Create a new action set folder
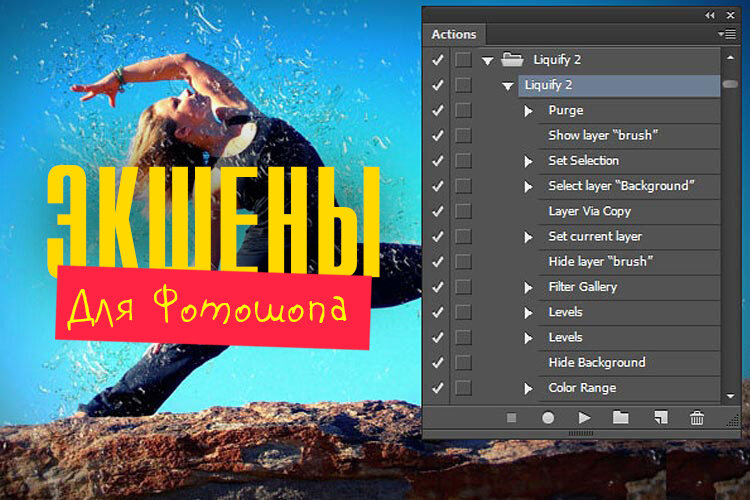 tap(621, 418)
